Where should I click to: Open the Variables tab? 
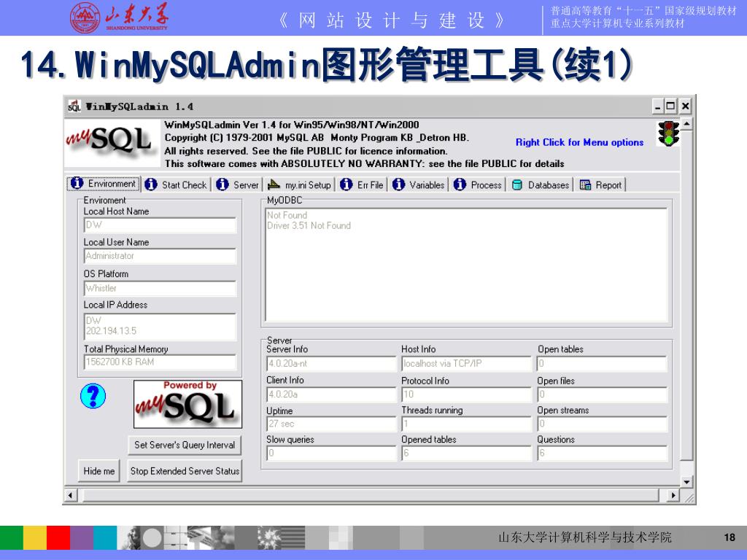(x=419, y=184)
